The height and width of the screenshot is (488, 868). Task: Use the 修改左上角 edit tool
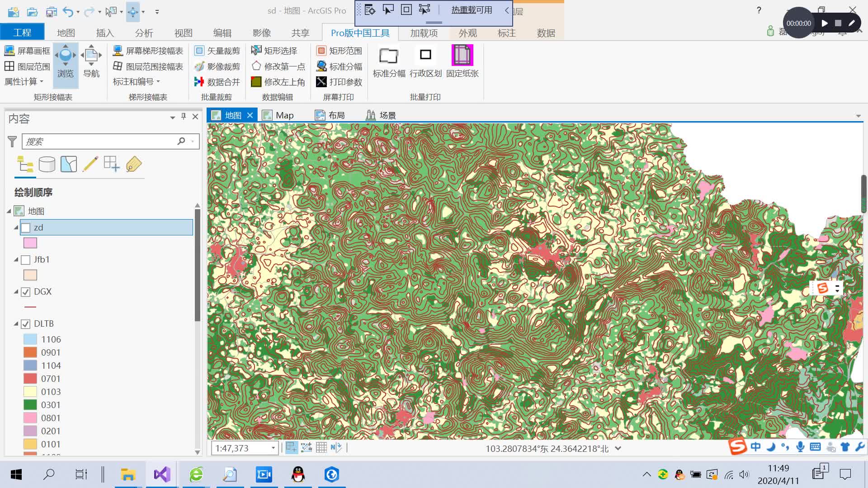(278, 82)
